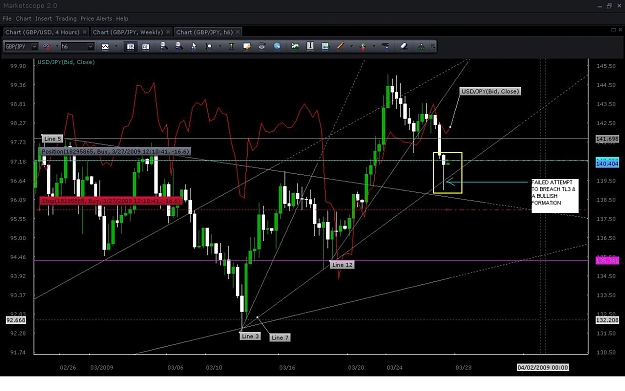Click the gray Position buy order label
The height and width of the screenshot is (391, 625).
tap(115, 151)
